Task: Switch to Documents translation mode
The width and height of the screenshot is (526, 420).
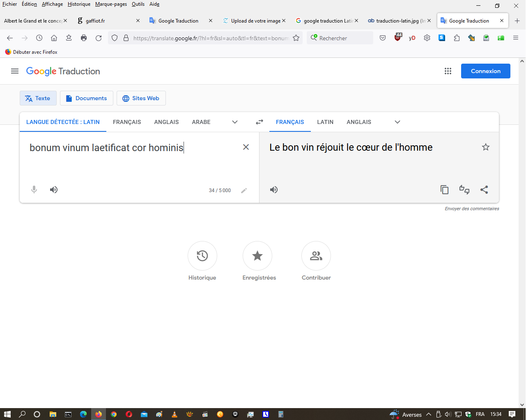Action: pos(87,98)
